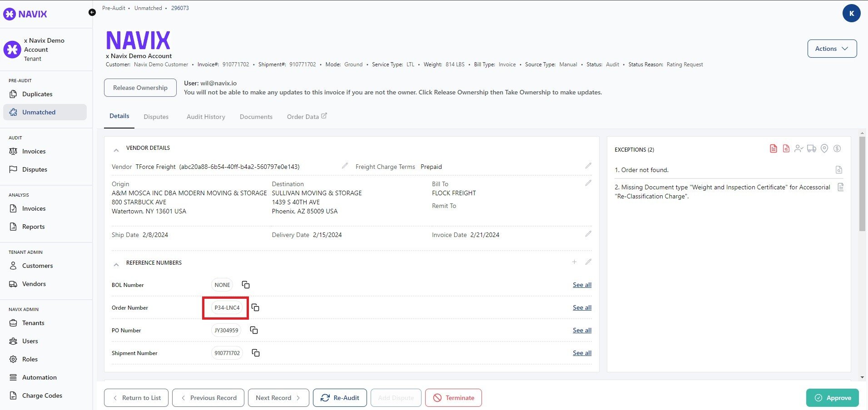Click the document icon beside Missing Document exception
Viewport: 868px width, 410px height.
(840, 187)
